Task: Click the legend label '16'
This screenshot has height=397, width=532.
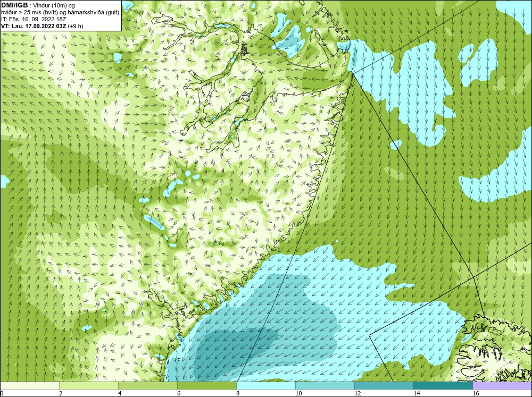Action: pyautogui.click(x=476, y=393)
